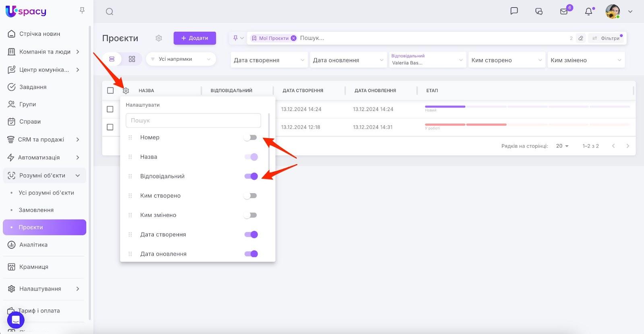
Task: Tick the select-all checkbox in table header
Action: [110, 91]
